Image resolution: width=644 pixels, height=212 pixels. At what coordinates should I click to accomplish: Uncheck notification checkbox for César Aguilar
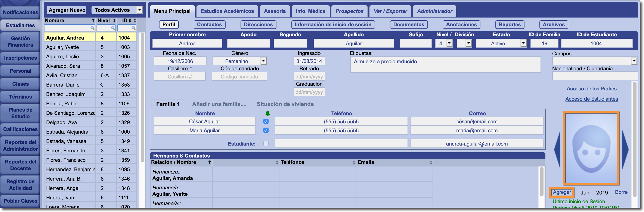pos(266,121)
